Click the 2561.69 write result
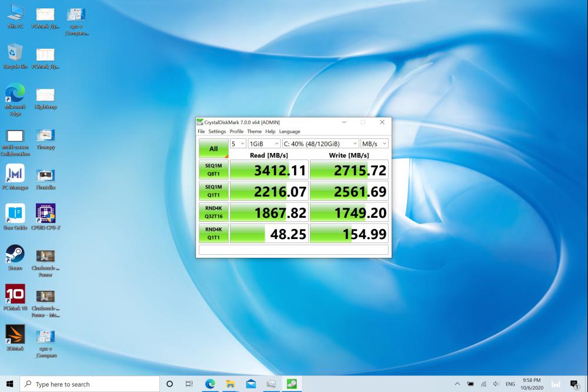Viewport: 588px width, 392px height. [x=349, y=191]
